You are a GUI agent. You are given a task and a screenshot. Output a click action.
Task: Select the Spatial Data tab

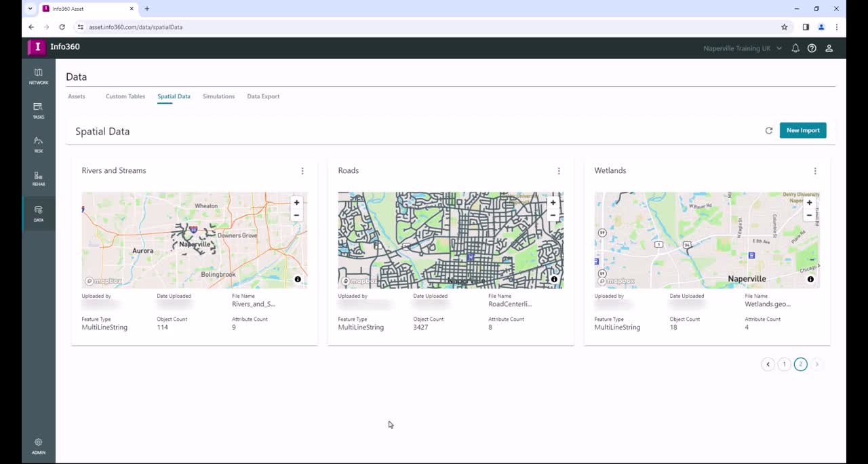point(174,96)
